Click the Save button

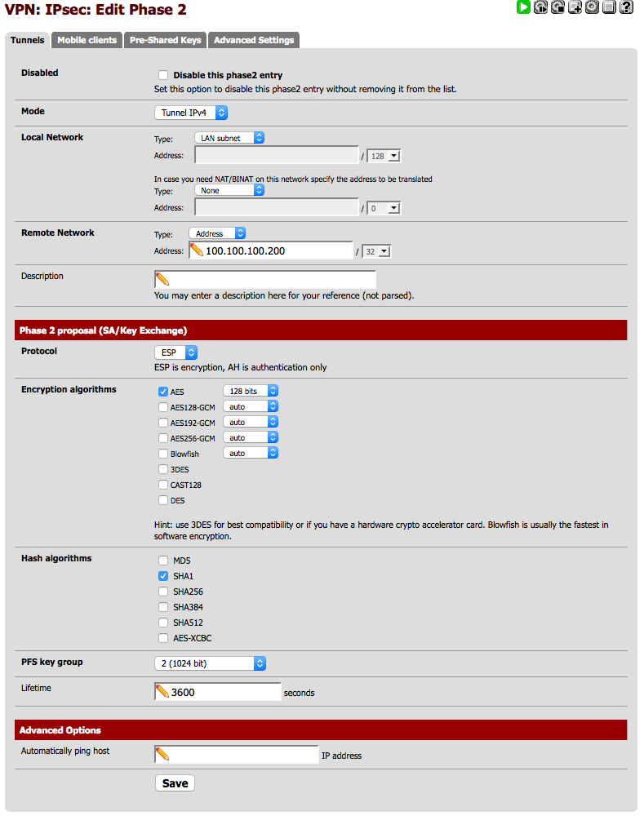point(175,782)
